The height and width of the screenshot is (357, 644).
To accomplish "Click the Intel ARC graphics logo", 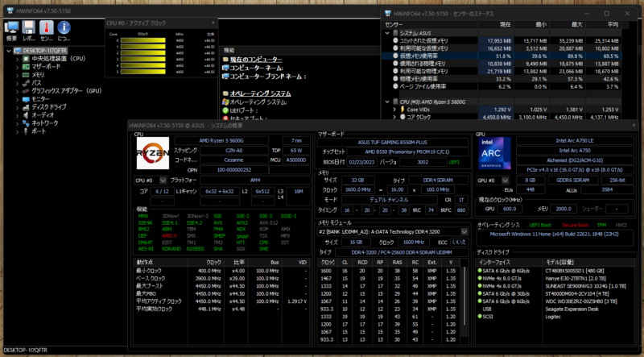I will tap(494, 153).
